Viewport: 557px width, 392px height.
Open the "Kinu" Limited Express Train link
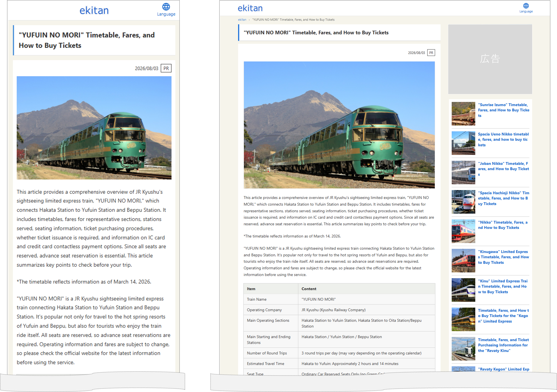click(503, 287)
